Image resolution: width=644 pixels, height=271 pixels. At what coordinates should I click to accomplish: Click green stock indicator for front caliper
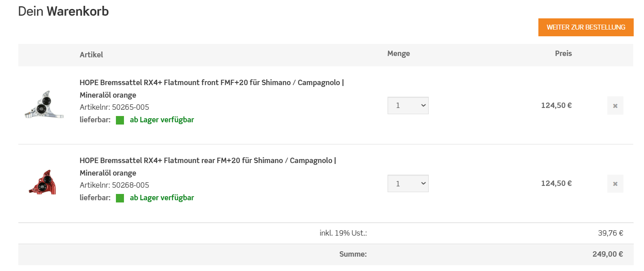click(120, 120)
